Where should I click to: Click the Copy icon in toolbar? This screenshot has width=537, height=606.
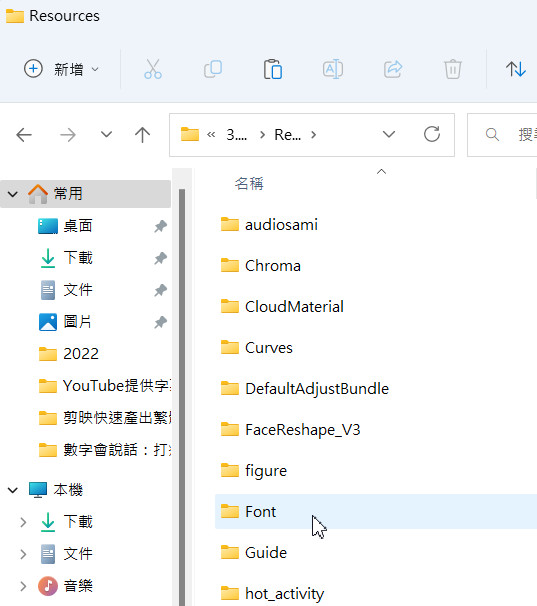tap(213, 69)
